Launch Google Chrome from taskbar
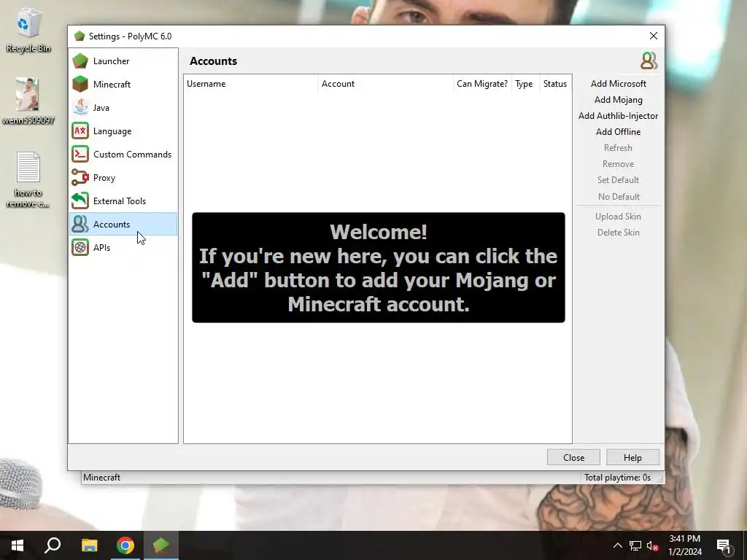The width and height of the screenshot is (747, 560). click(x=125, y=545)
